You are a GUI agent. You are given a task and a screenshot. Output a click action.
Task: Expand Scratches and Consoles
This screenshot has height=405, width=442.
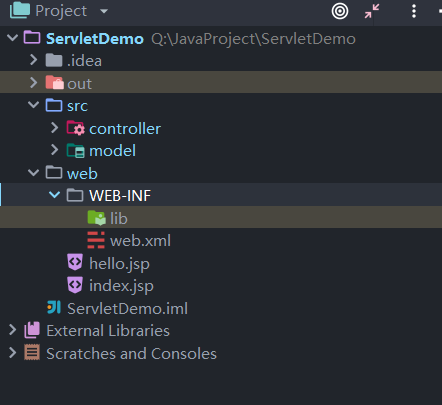[12, 353]
